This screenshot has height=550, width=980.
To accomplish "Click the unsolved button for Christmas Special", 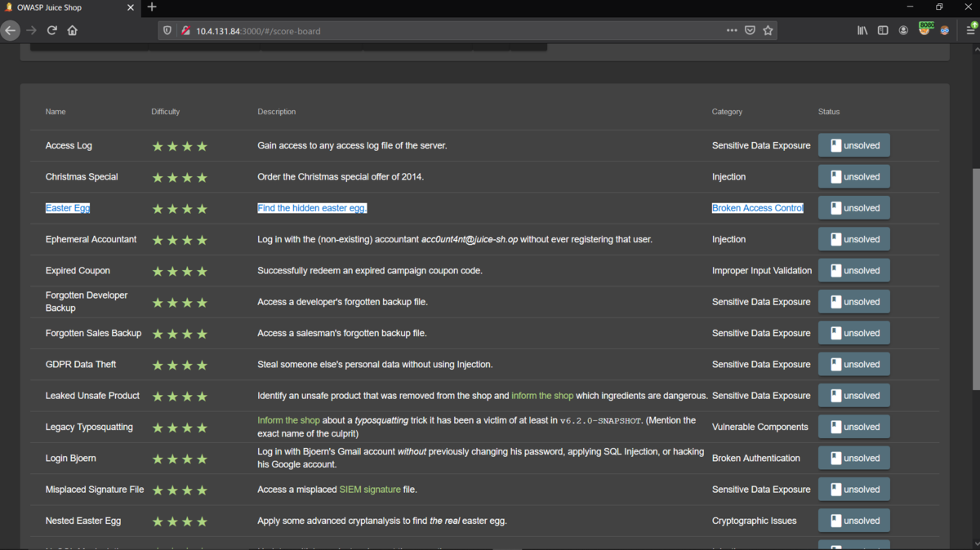I will pyautogui.click(x=853, y=176).
